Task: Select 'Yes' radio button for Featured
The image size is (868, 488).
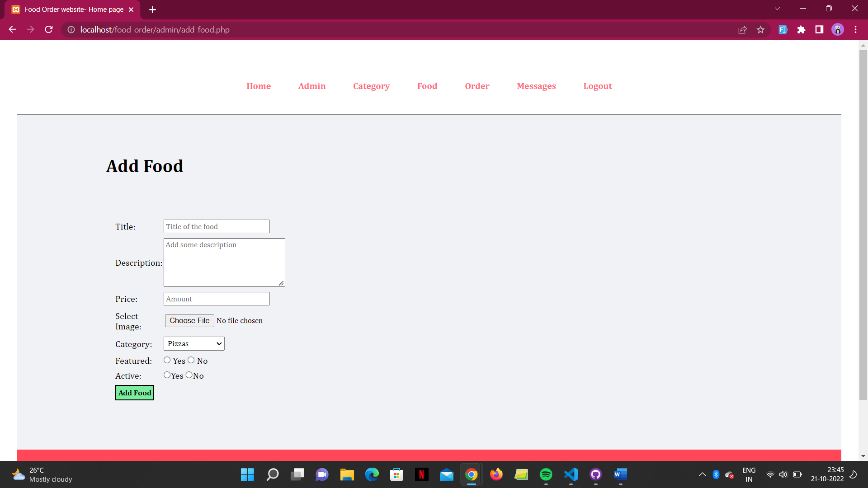Action: click(167, 360)
